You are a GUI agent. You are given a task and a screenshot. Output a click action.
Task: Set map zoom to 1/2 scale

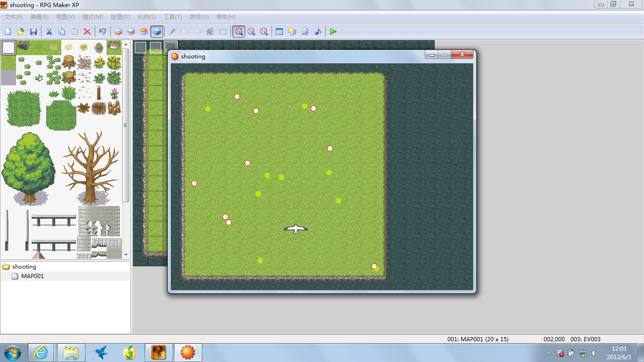251,32
